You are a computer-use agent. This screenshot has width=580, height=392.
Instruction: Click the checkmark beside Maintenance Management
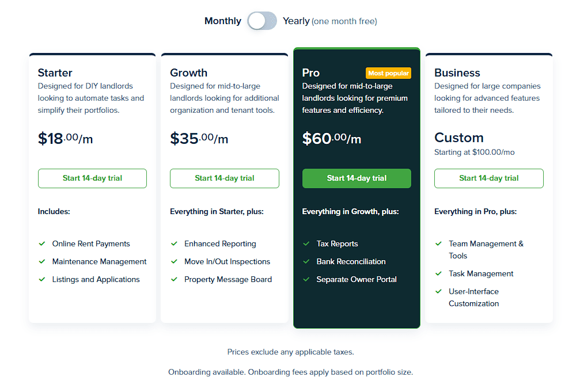[x=42, y=261]
